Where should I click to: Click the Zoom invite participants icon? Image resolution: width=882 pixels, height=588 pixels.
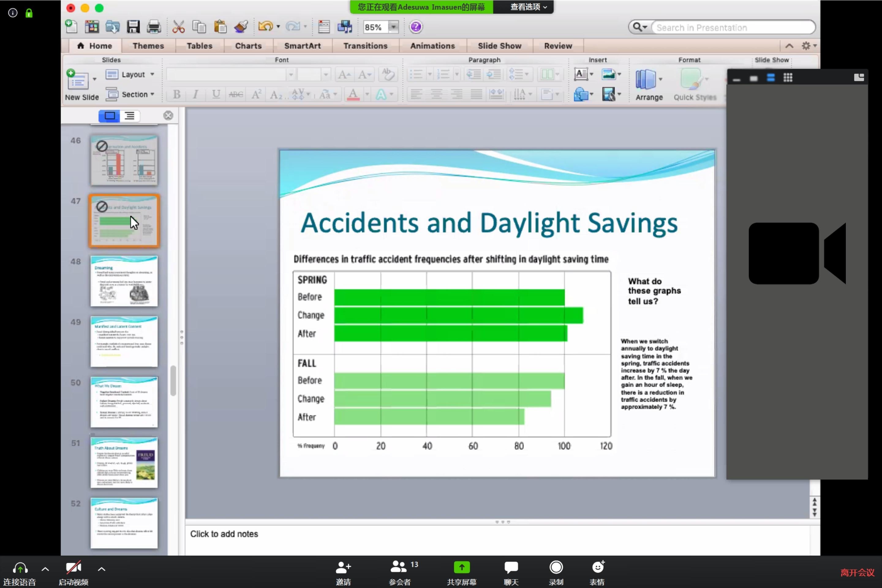pos(343,572)
